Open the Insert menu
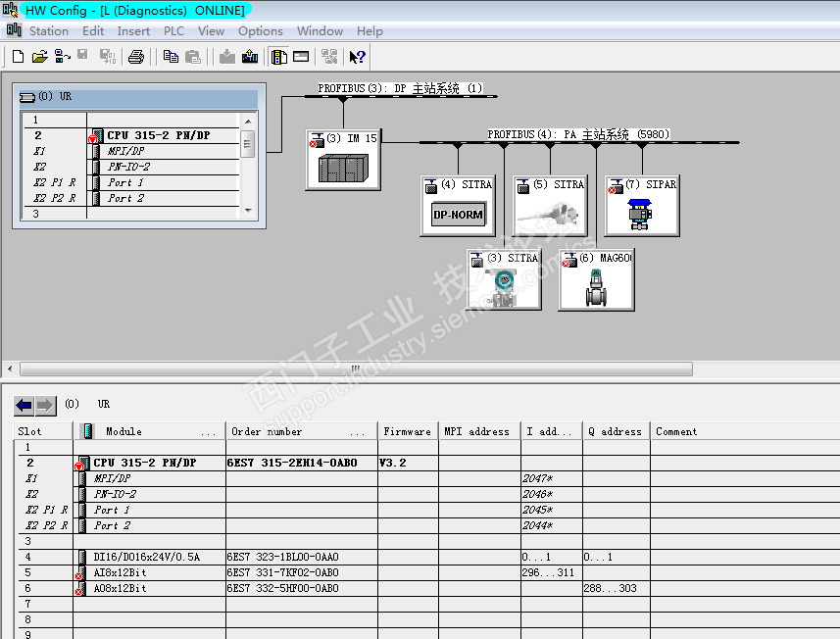 pyautogui.click(x=133, y=31)
